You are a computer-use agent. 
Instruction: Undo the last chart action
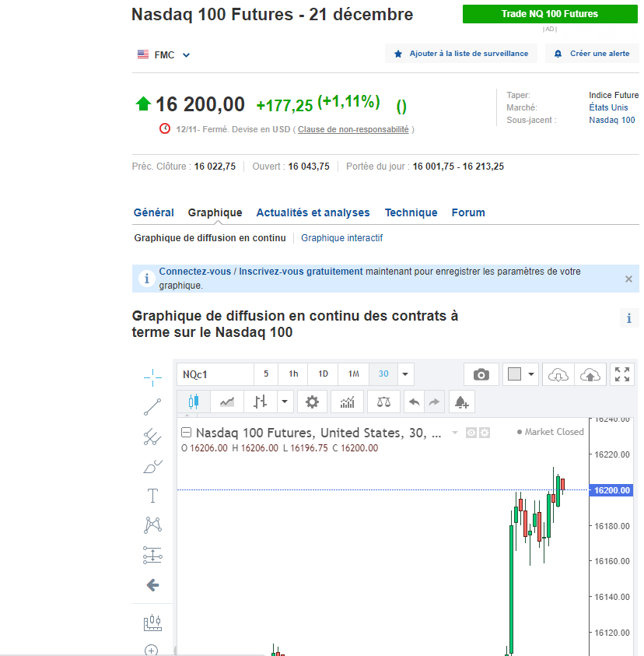click(414, 402)
